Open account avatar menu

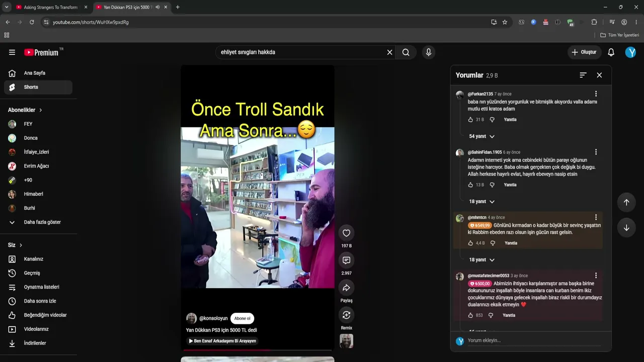[630, 52]
